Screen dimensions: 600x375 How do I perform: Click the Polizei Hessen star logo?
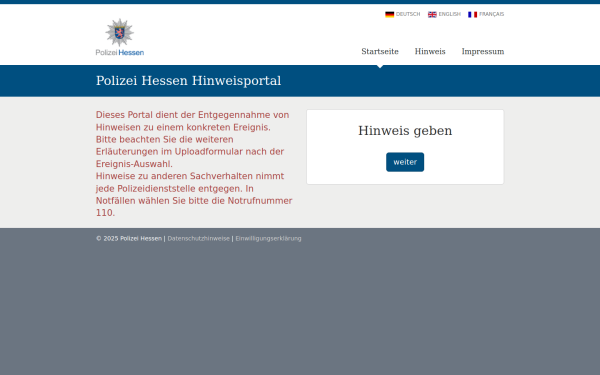(120, 37)
